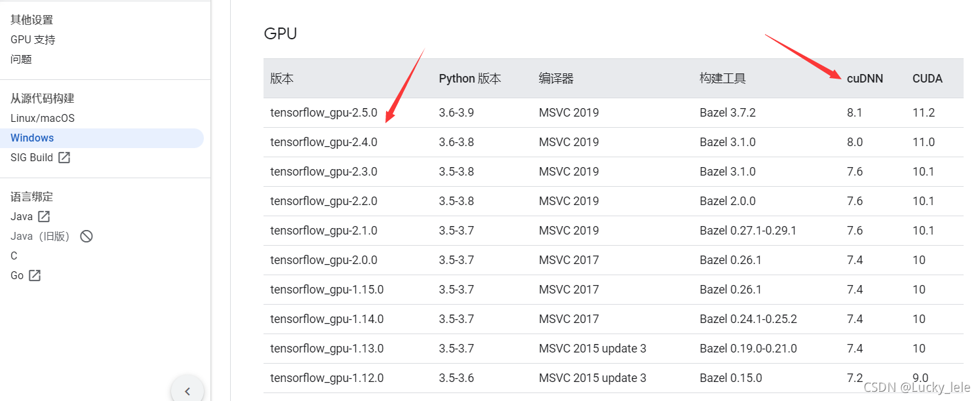Click the CUDA column header
This screenshot has width=980, height=401.
tap(928, 79)
